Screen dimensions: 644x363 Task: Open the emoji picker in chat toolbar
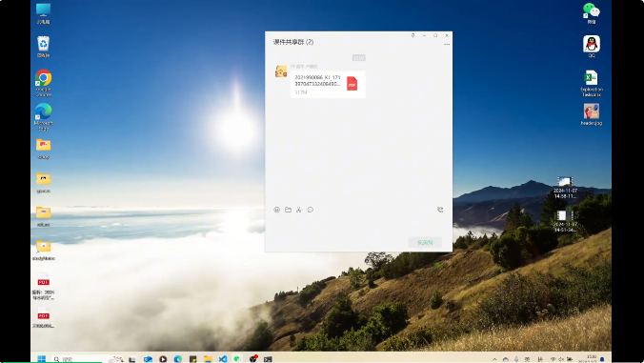pyautogui.click(x=277, y=210)
